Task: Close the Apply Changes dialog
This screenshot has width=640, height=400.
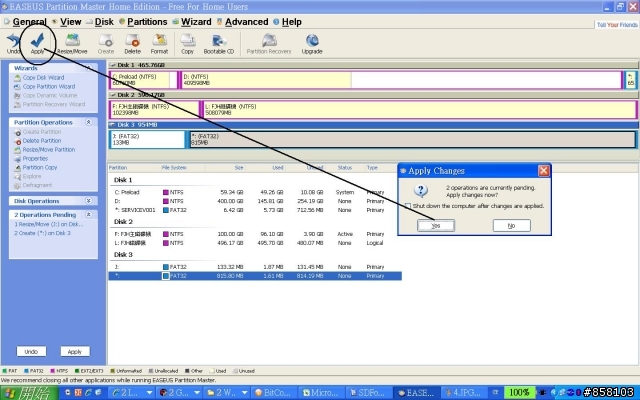Action: [x=544, y=171]
